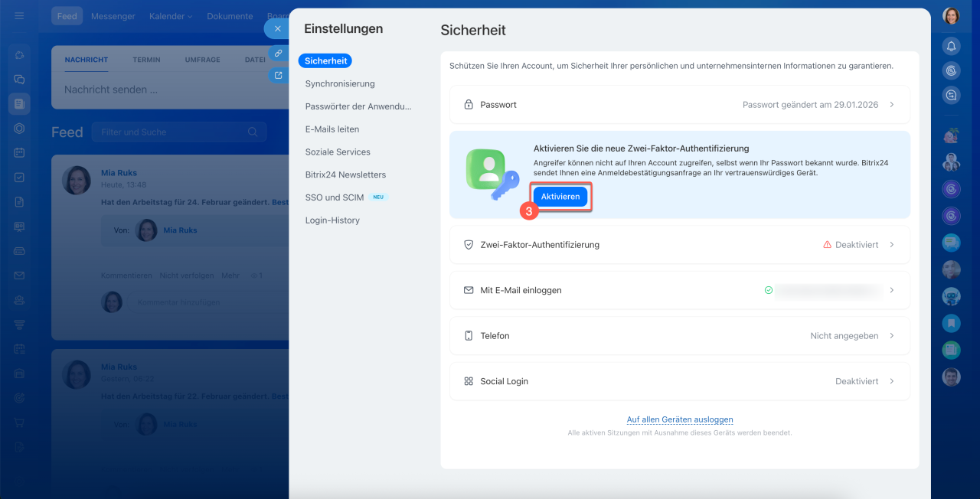The width and height of the screenshot is (980, 499).
Task: Go to SSO und SCIM settings
Action: (334, 197)
